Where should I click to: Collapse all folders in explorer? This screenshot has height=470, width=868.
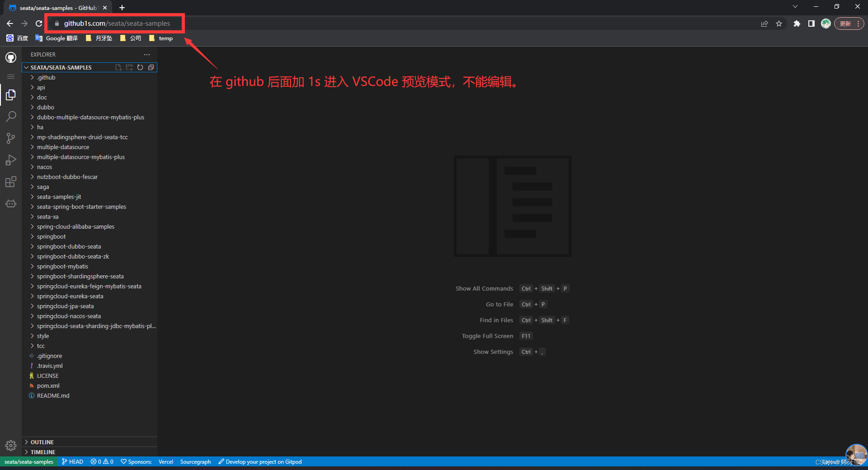pyautogui.click(x=151, y=67)
